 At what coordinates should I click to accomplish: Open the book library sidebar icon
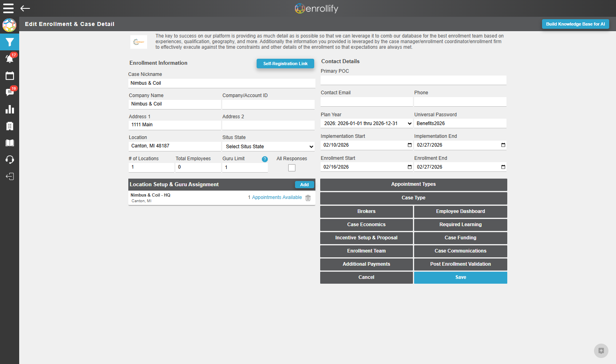10,143
